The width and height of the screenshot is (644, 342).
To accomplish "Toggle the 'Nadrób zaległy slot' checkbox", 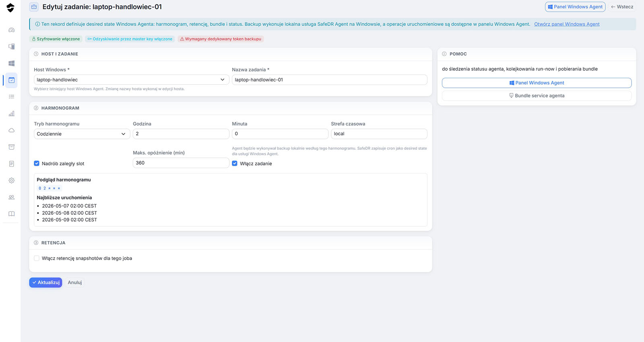I will coord(37,164).
